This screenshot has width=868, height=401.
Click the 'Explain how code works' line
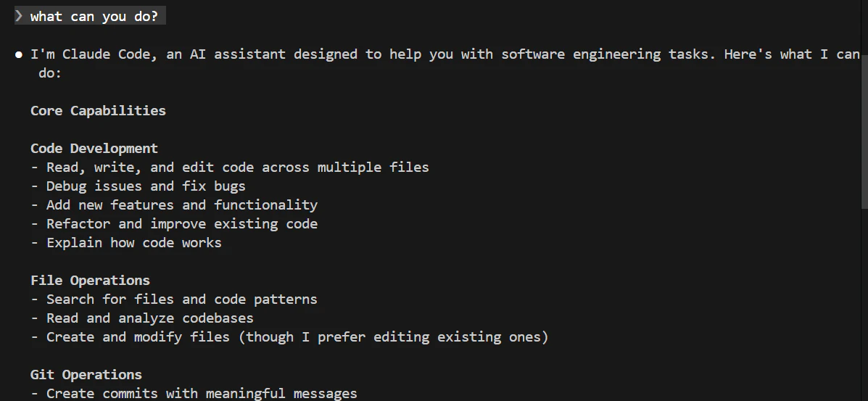pos(126,243)
